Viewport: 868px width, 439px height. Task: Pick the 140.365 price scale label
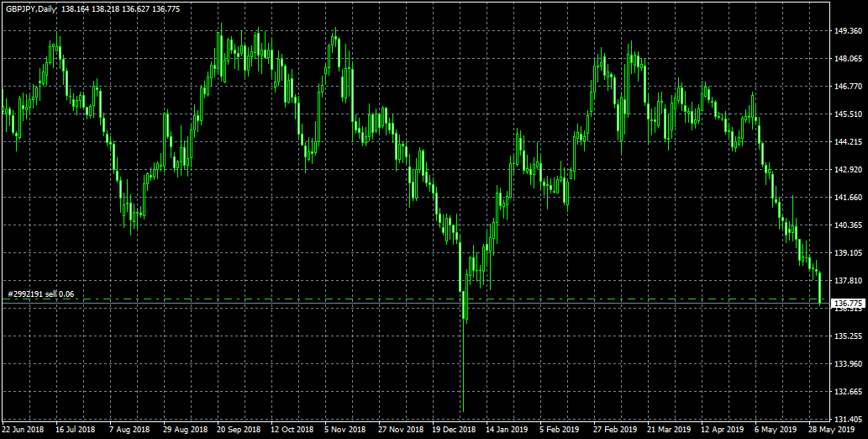pos(849,225)
